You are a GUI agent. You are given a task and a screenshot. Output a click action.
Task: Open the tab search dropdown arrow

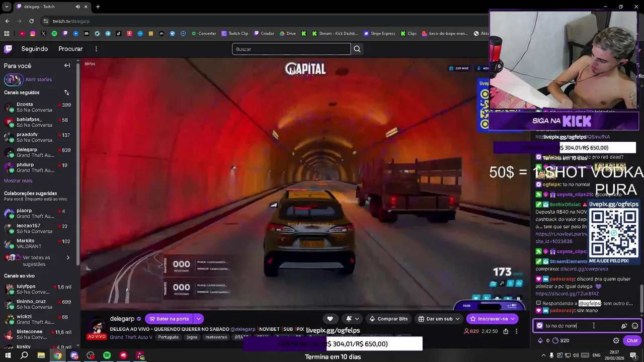click(7, 7)
